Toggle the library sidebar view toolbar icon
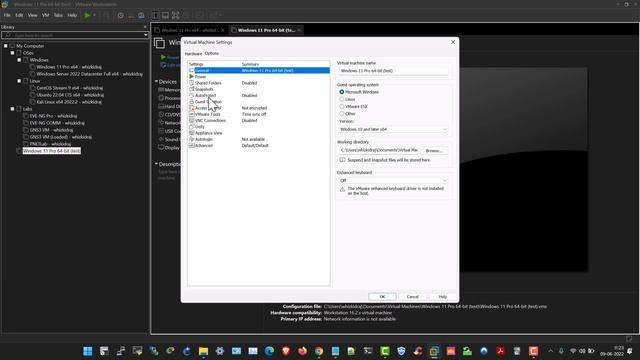Screen dimensions: 640x360 pyautogui.click(x=156, y=16)
